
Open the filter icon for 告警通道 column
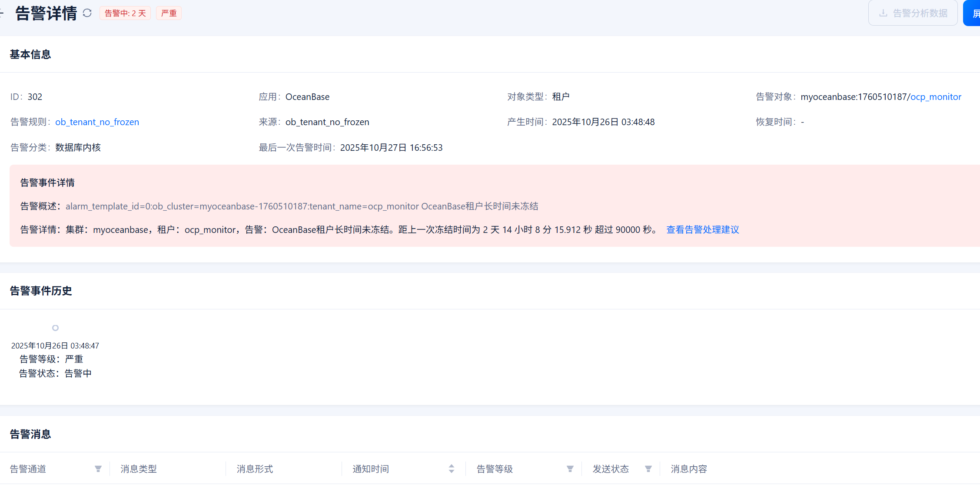coord(98,469)
